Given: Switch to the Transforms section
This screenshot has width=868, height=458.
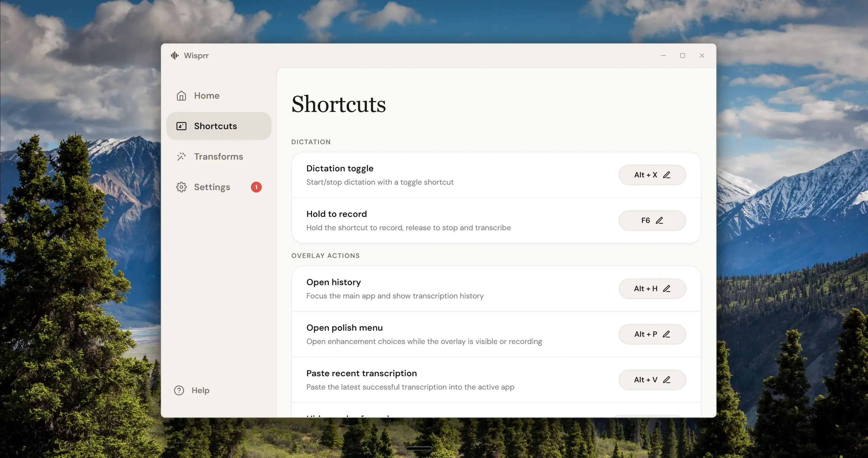Looking at the screenshot, I should pos(219,157).
